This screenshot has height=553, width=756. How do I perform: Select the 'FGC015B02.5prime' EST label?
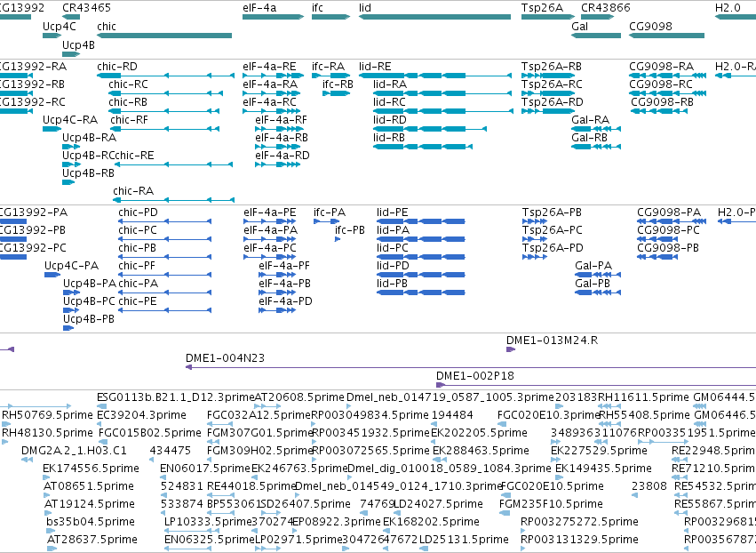150,433
